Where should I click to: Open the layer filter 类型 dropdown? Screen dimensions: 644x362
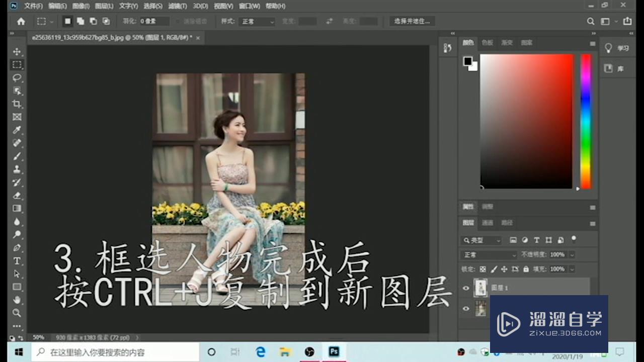pos(481,240)
